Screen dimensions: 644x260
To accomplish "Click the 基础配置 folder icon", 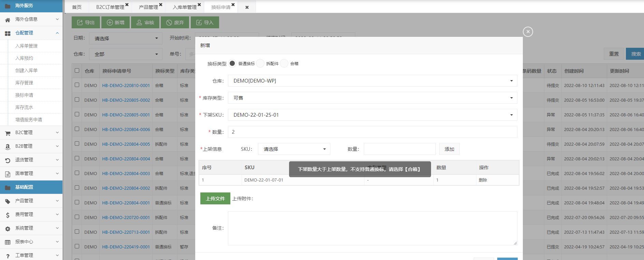I will (x=8, y=187).
